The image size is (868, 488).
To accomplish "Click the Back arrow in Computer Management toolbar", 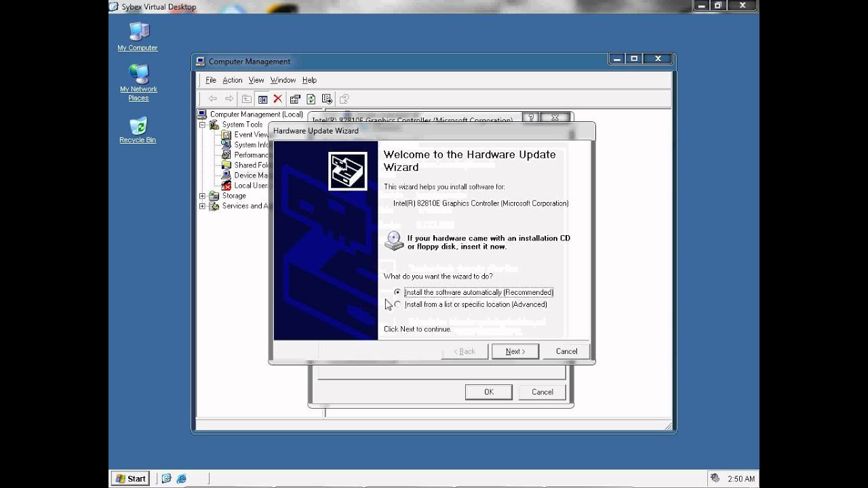I will 212,99.
